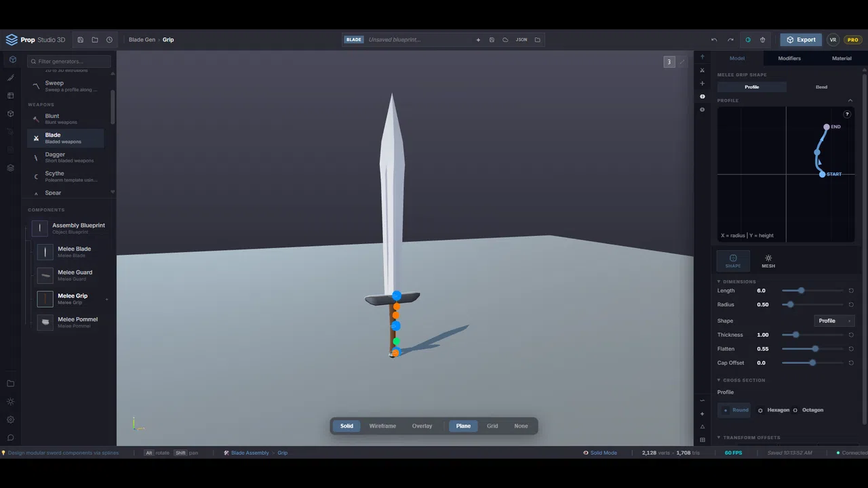
Task: Adjust the Cap Offset slider
Action: point(812,363)
